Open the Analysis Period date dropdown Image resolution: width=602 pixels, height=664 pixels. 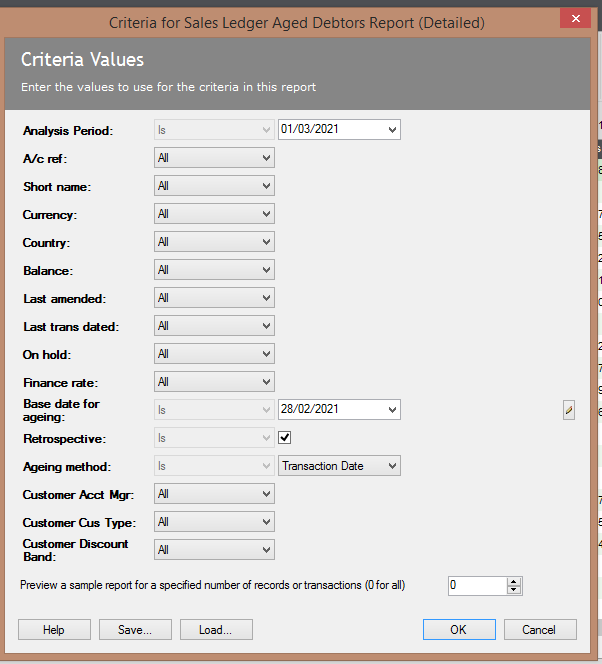391,130
